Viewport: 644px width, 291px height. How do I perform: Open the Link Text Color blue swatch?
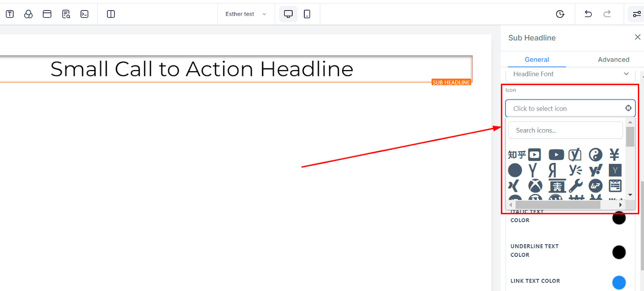pyautogui.click(x=619, y=283)
